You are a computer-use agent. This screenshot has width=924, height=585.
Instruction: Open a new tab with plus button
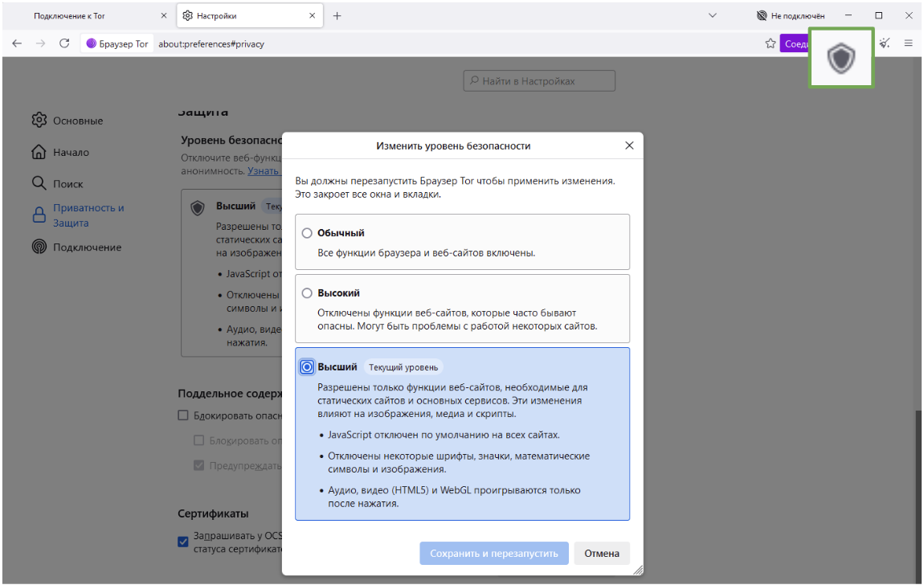coord(337,15)
